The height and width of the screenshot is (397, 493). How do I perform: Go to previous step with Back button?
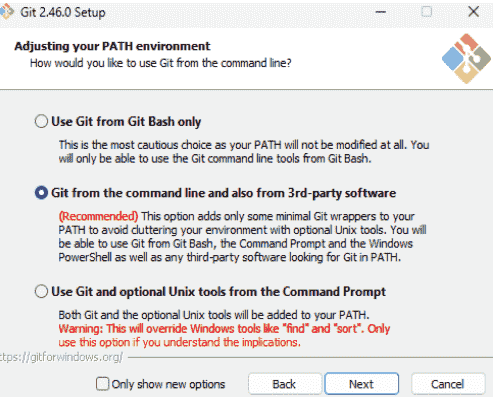pos(284,384)
